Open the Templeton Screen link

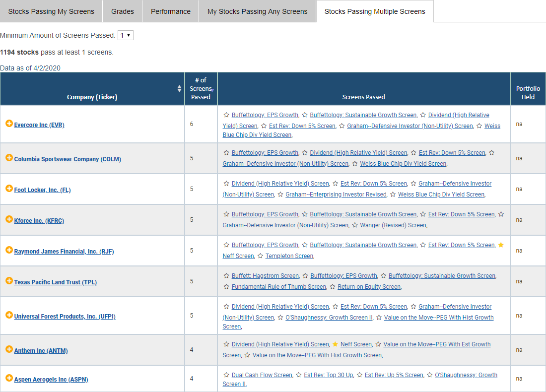click(x=289, y=256)
